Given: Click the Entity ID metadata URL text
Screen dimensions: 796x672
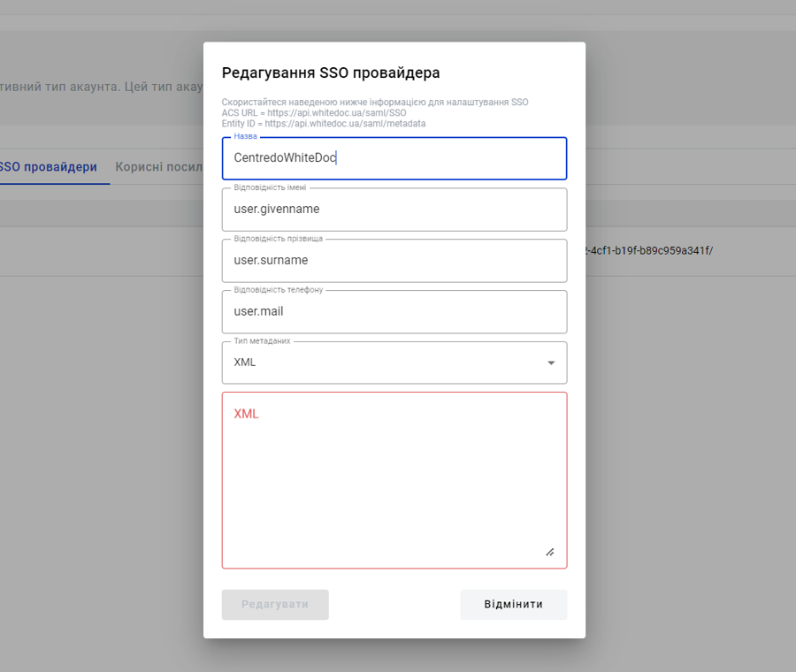Looking at the screenshot, I should (323, 124).
